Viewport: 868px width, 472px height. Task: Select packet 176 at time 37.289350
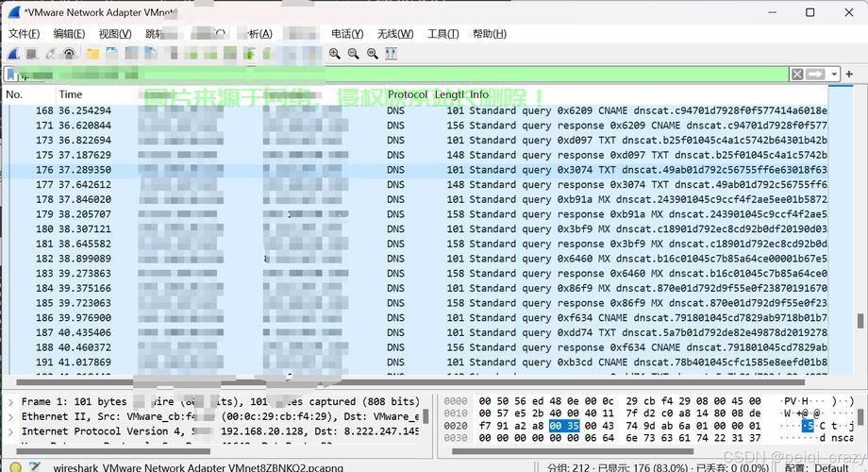[415, 170]
